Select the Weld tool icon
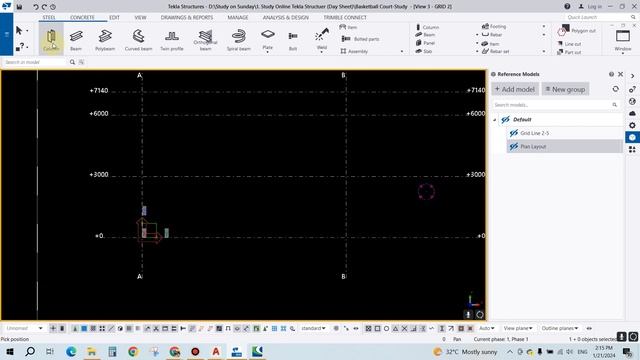The height and width of the screenshot is (360, 640). coord(322,34)
